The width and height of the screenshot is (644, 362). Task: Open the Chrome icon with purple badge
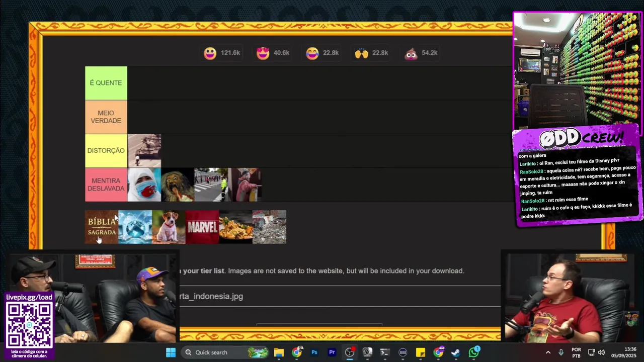439,352
